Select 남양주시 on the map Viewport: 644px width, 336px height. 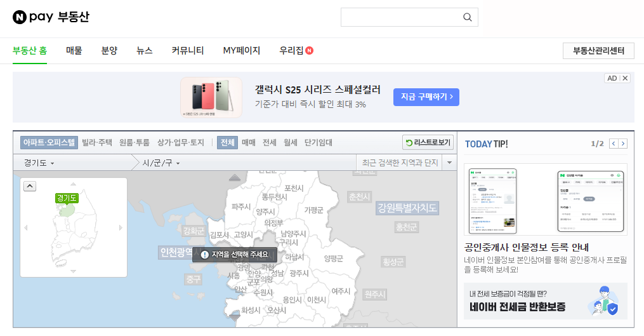[293, 234]
